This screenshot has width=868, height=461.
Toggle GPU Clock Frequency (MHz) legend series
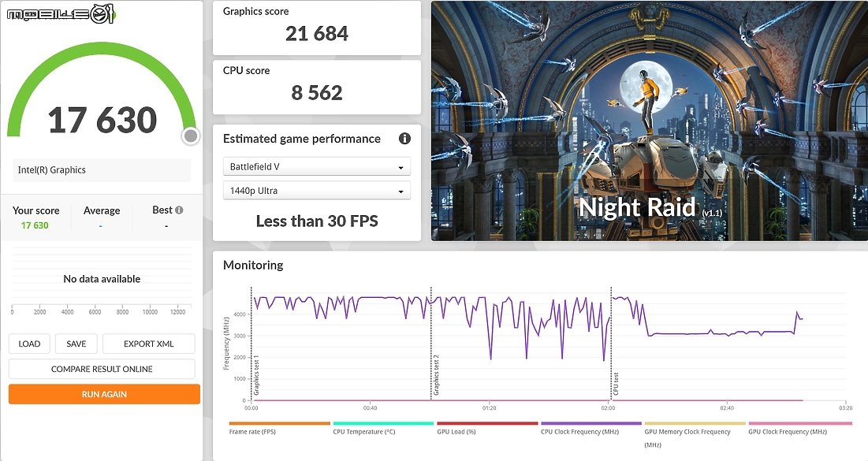tap(799, 429)
